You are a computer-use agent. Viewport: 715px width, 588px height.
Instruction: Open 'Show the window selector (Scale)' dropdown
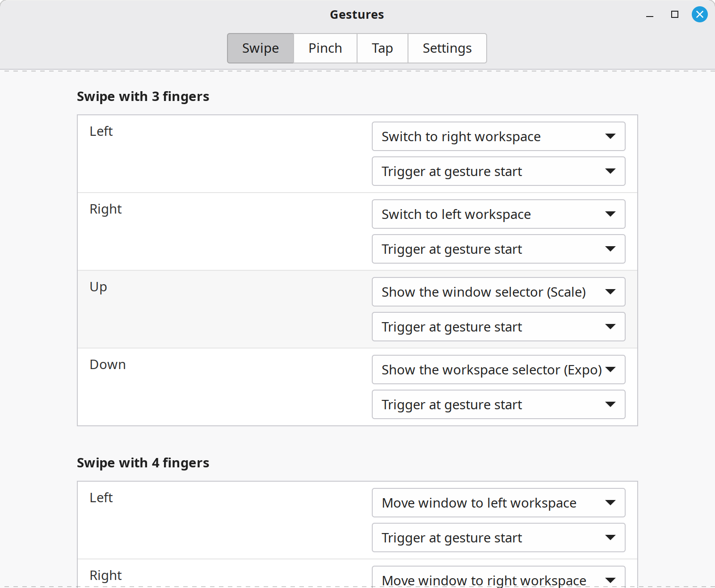499,292
